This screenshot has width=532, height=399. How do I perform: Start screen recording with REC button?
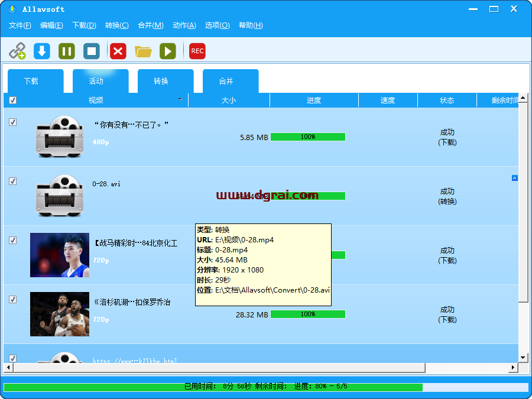197,51
